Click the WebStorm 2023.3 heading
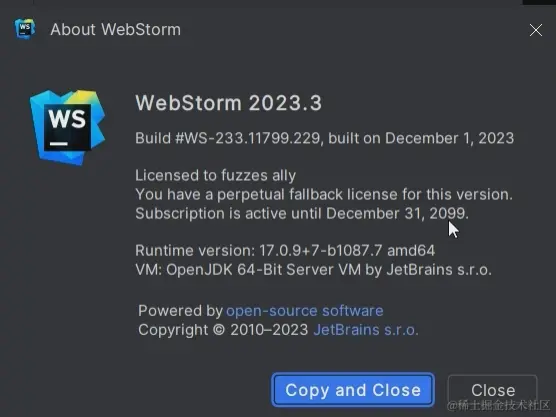This screenshot has width=556, height=417. 229,103
